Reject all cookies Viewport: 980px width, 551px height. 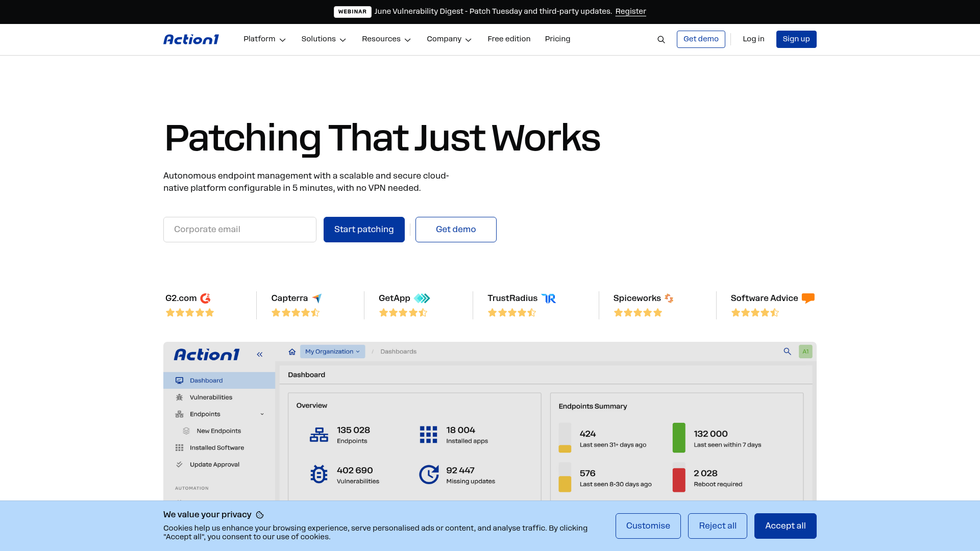[x=718, y=526]
